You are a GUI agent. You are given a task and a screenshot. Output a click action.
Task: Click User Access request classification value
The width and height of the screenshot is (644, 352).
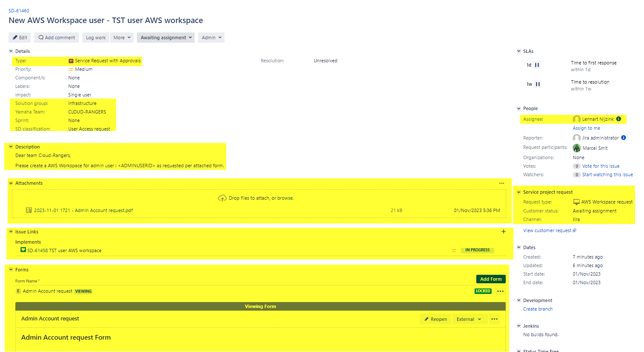pos(89,129)
